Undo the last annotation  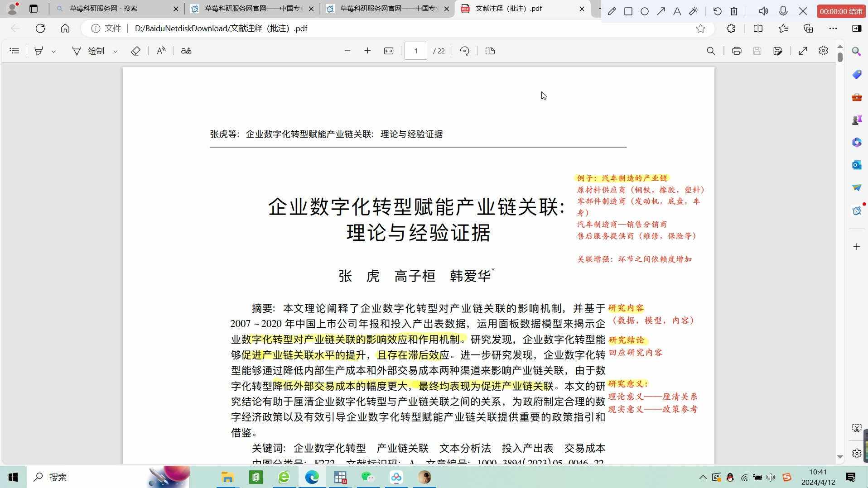pos(718,11)
